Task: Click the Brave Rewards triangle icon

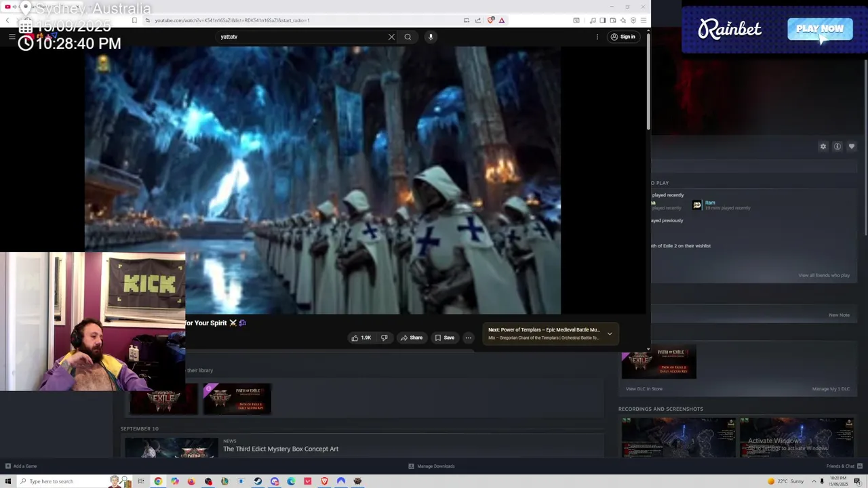Action: [x=502, y=20]
